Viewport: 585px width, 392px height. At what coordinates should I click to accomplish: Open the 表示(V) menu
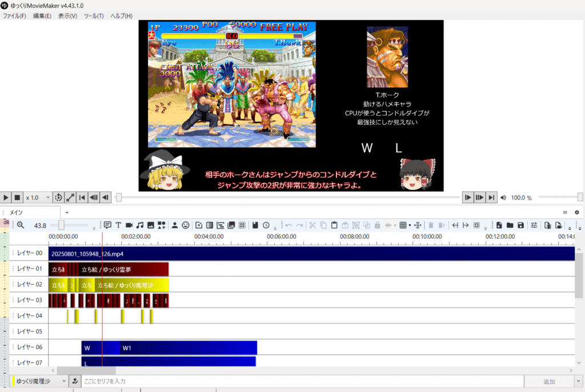click(67, 16)
